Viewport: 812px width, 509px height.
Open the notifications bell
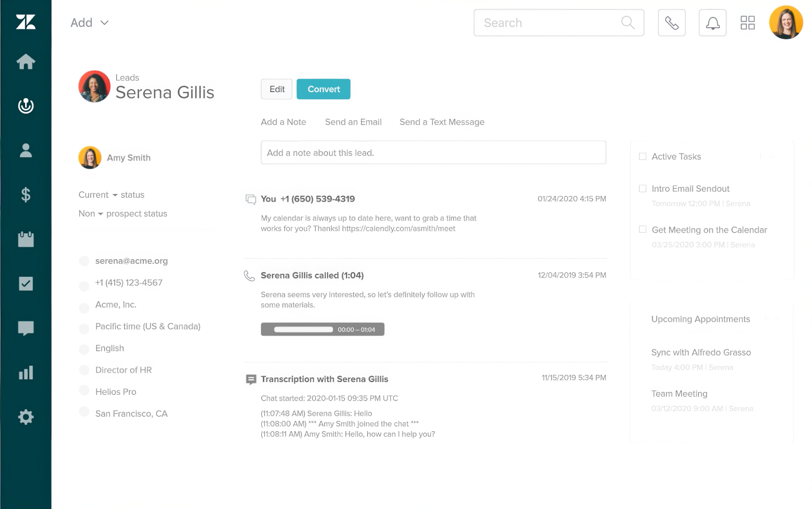713,23
